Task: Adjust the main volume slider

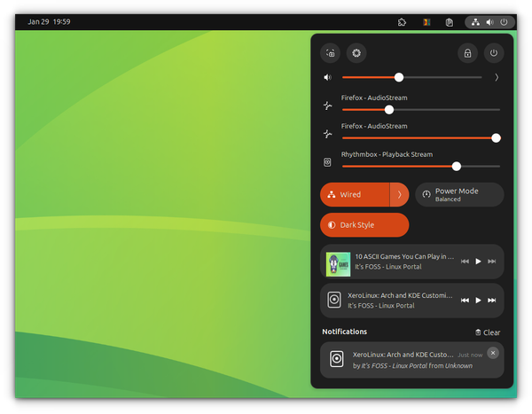Action: (412, 77)
